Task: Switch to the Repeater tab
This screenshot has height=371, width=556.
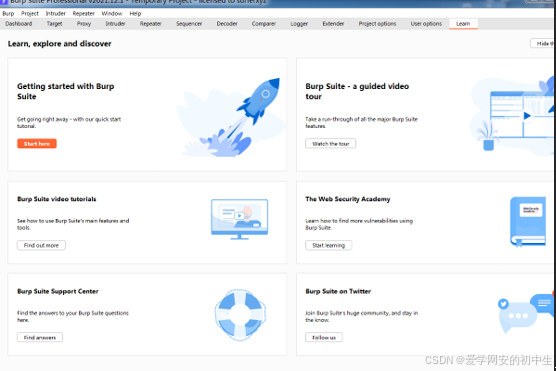Action: pos(150,24)
